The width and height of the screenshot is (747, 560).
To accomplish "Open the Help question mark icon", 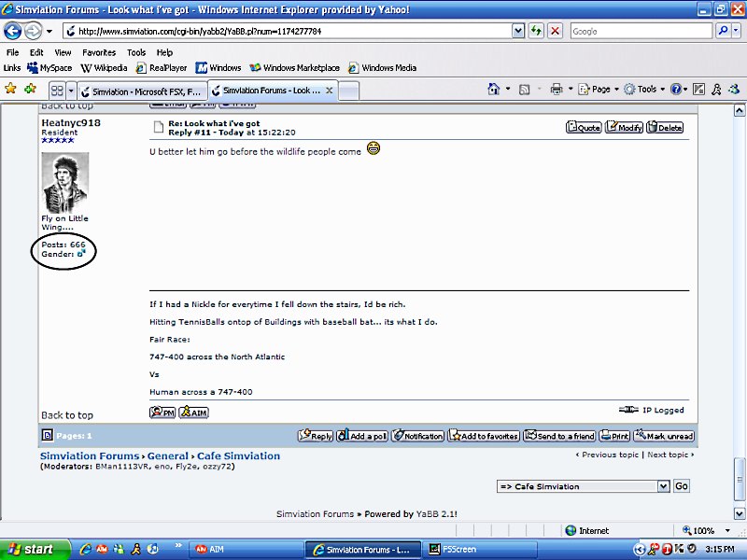I will (675, 89).
